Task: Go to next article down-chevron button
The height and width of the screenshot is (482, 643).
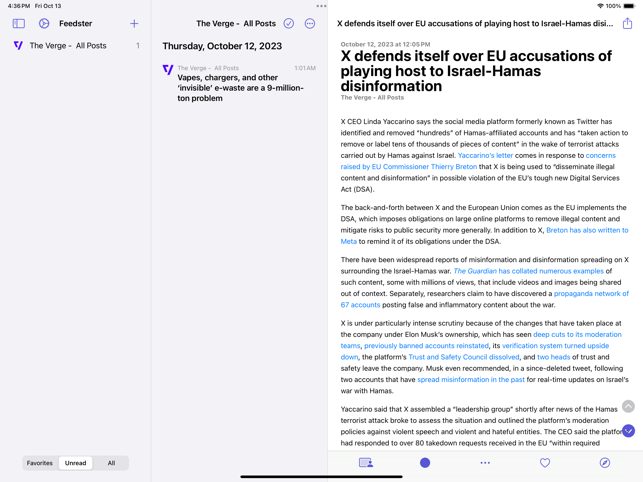Action: tap(628, 431)
